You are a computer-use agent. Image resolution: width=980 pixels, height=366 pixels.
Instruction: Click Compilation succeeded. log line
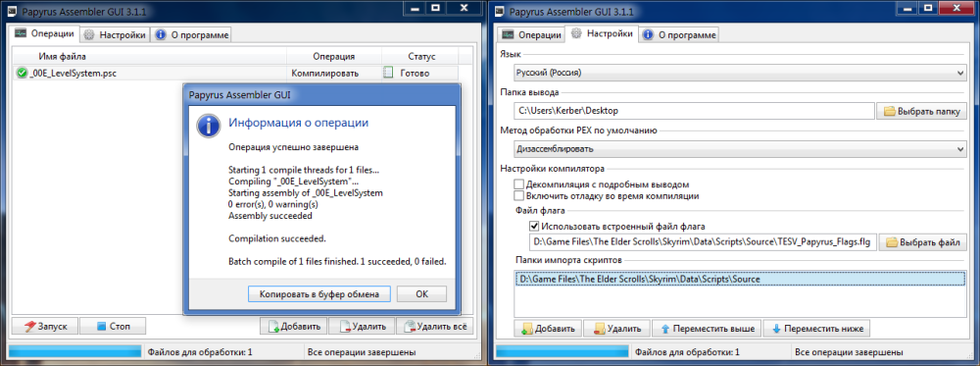click(x=277, y=238)
